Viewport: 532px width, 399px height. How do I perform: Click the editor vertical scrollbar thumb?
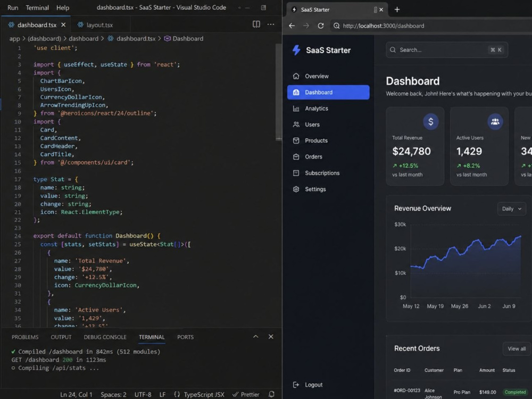(x=279, y=92)
